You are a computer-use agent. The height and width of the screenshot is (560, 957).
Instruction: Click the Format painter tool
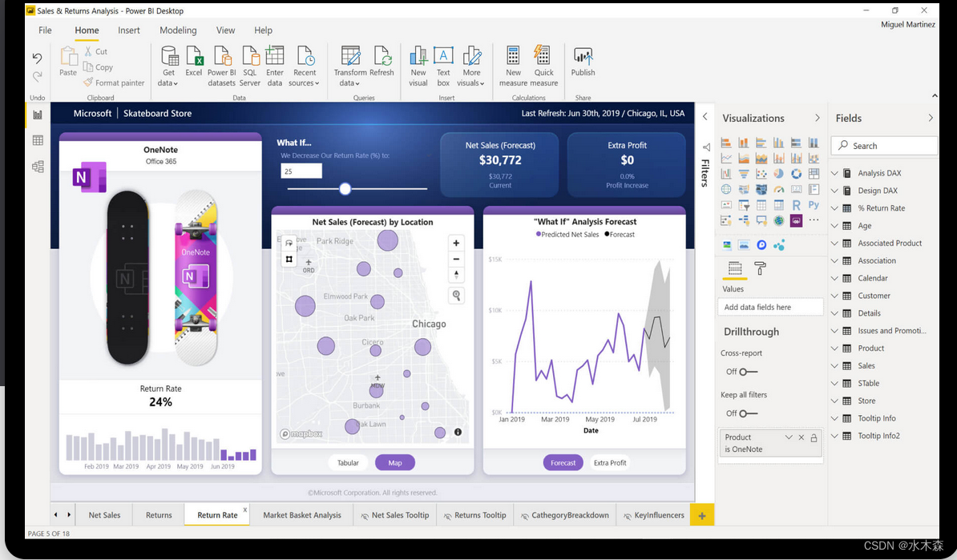click(114, 83)
